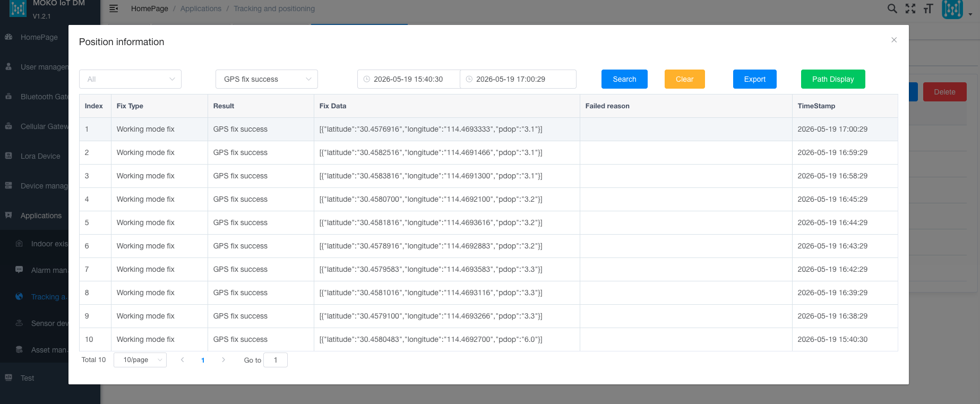Click the green Path Display button

(833, 79)
